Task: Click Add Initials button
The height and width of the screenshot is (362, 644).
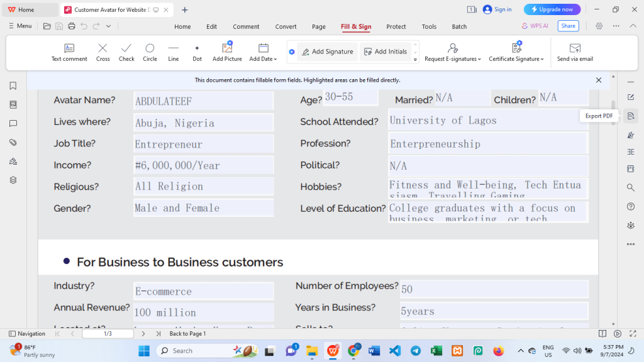Action: click(x=386, y=52)
